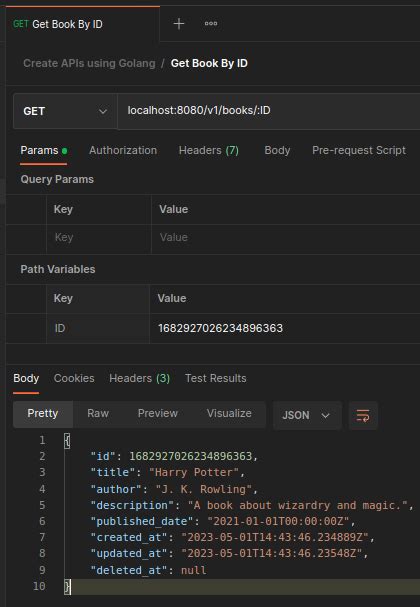Open the Pre-request Script tab
The image size is (420, 607).
point(359,151)
